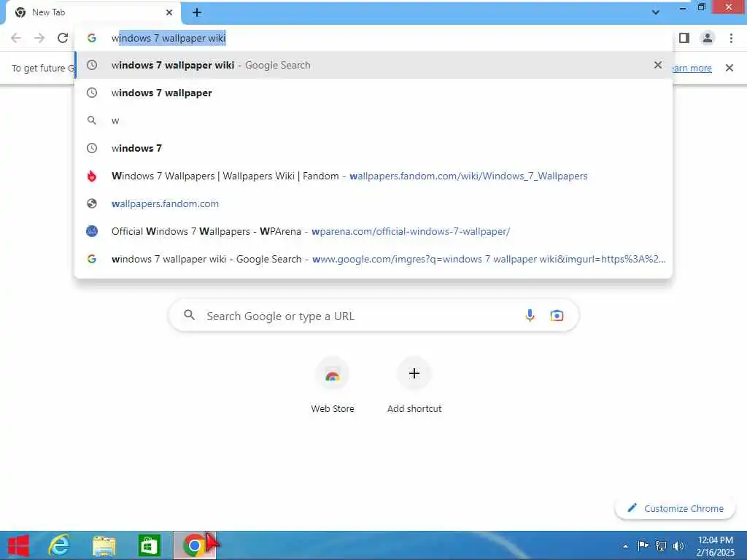The height and width of the screenshot is (560, 747).
Task: Click Customize Chrome button
Action: click(675, 508)
